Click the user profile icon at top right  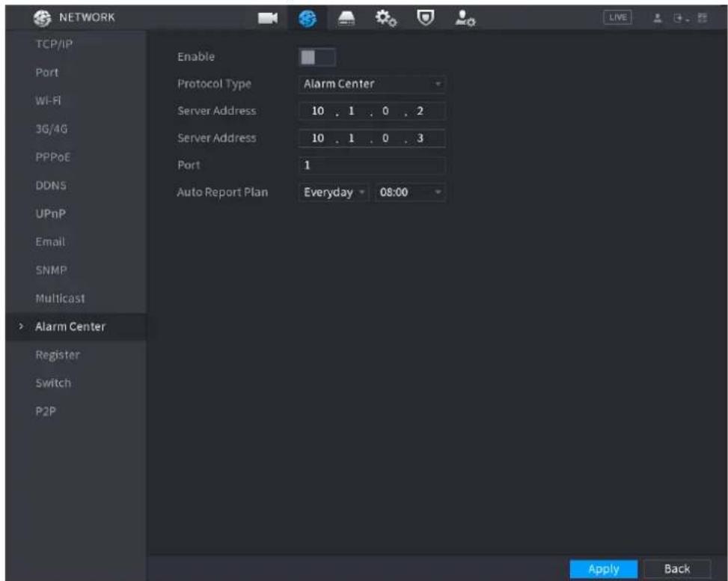click(x=658, y=18)
